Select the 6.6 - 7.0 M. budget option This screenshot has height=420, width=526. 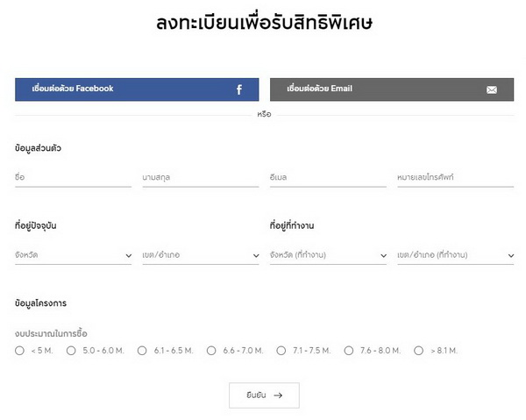(211, 351)
